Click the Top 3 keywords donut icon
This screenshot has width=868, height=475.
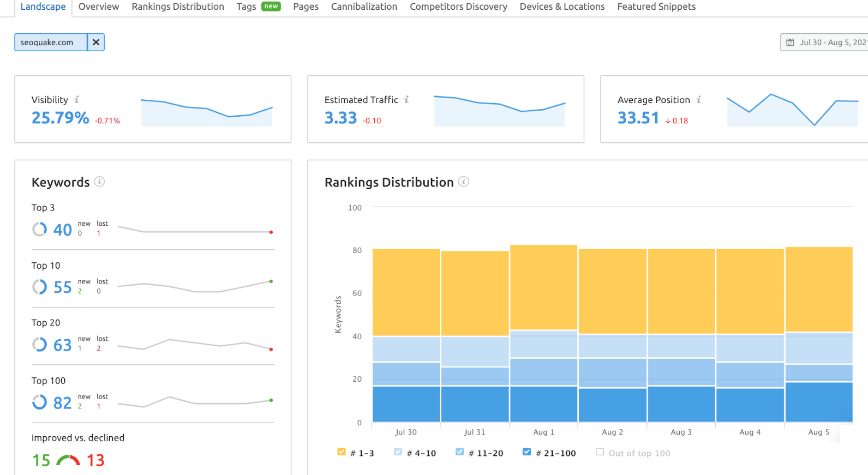click(x=39, y=230)
